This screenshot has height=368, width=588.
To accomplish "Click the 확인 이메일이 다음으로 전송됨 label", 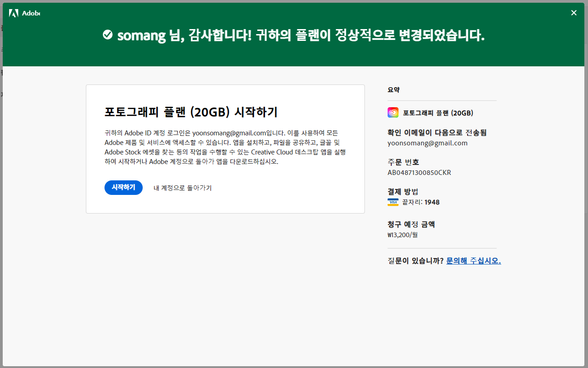I will pyautogui.click(x=437, y=133).
